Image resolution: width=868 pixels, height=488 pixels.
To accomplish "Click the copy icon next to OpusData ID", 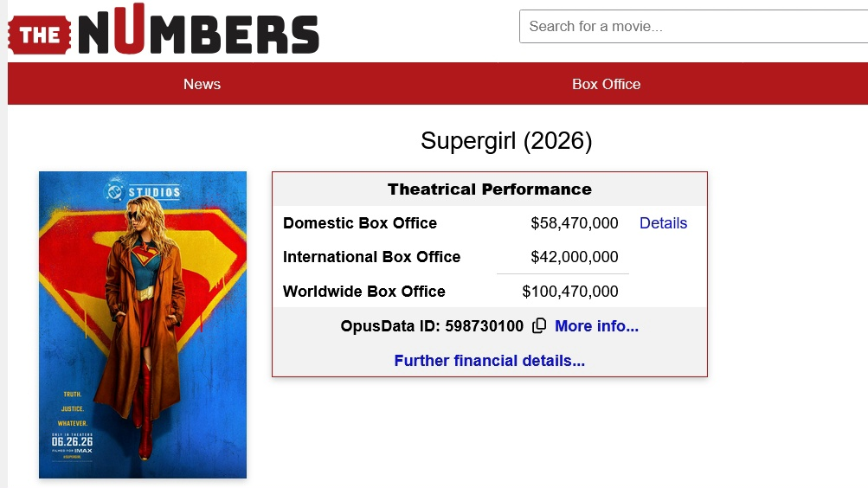I will 538,326.
